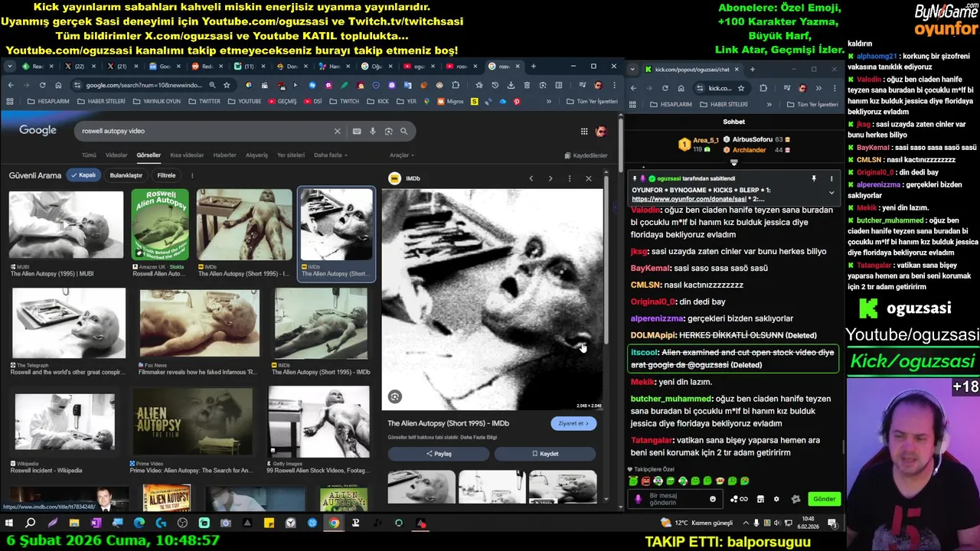Screen dimensions: 980x551
Task: Open the image preview panel's three-dot menu
Action: pyautogui.click(x=569, y=178)
